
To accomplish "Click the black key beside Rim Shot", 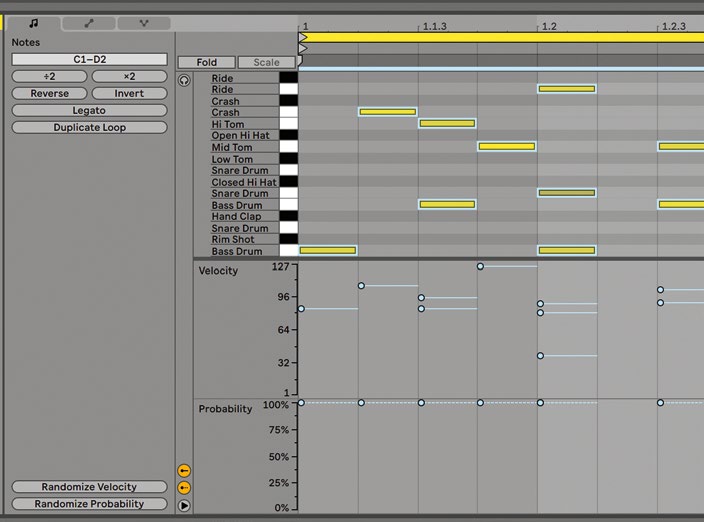I will pos(288,239).
